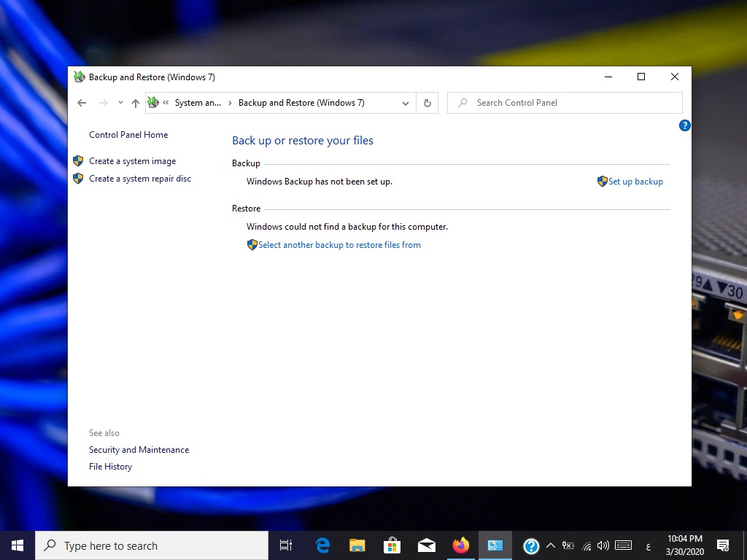Viewport: 747px width, 560px height.
Task: Open the clock showing 10:04 PM
Action: pos(684,545)
